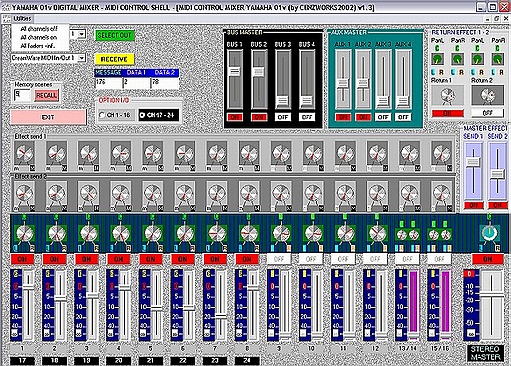Mute channel 1 with its ON switch
The image size is (511, 366).
tap(22, 259)
